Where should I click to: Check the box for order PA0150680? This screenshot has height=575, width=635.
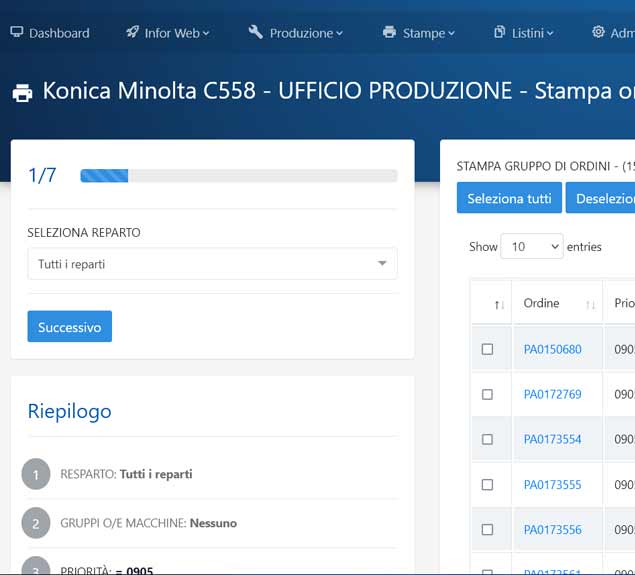click(x=487, y=349)
